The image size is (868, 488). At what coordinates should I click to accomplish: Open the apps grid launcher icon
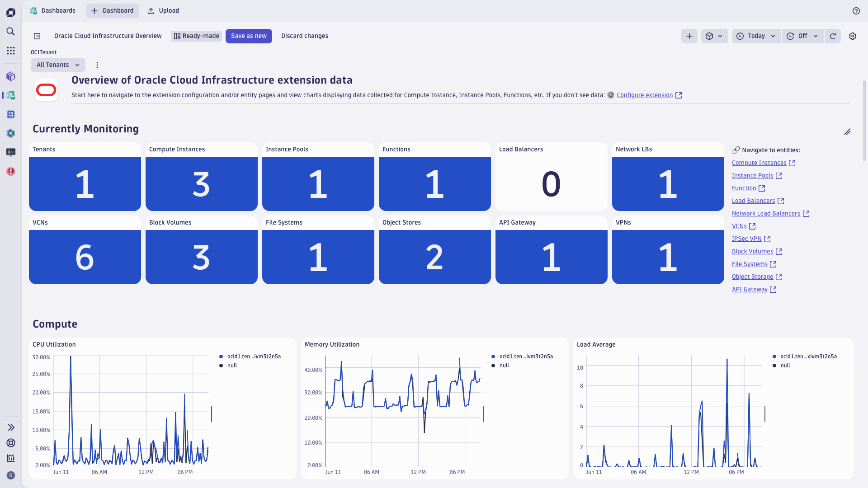click(11, 51)
